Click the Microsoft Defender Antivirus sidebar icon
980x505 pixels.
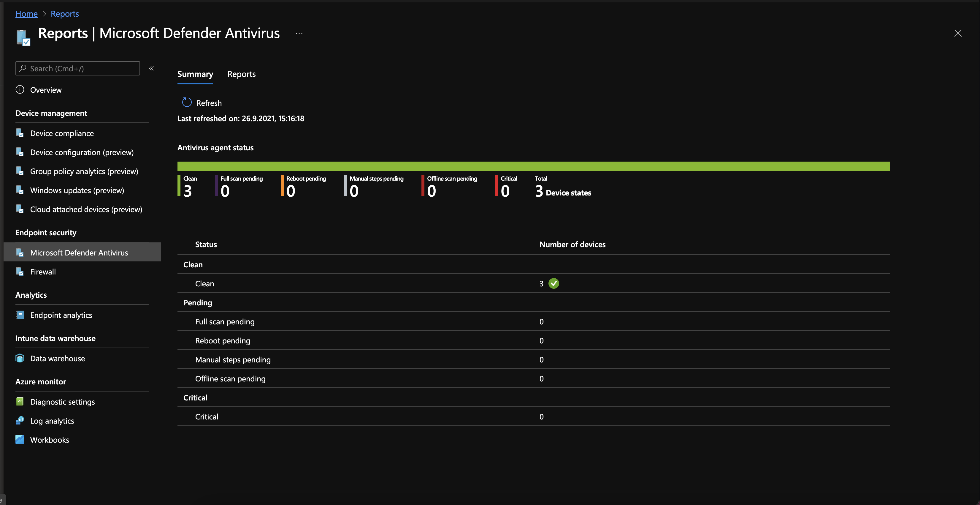tap(20, 252)
